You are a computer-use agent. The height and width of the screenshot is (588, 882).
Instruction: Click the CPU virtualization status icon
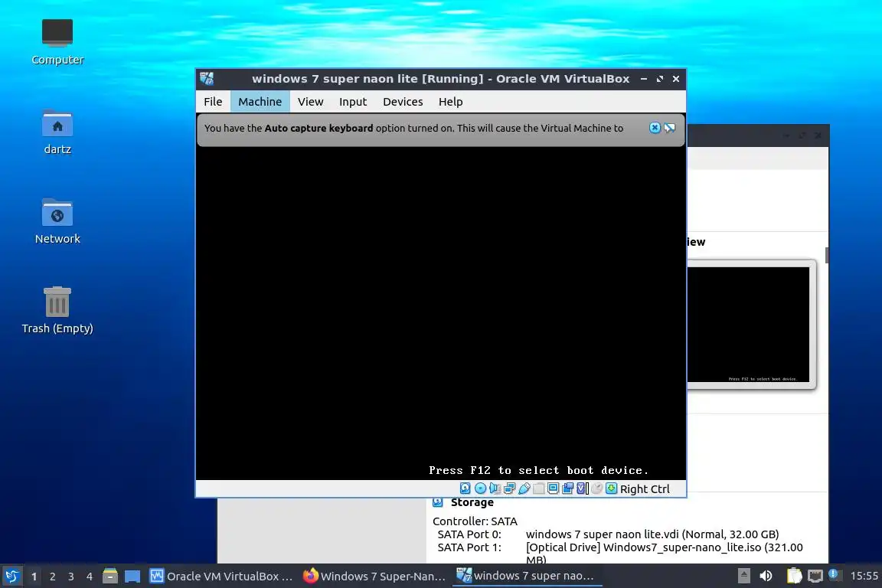pyautogui.click(x=583, y=488)
